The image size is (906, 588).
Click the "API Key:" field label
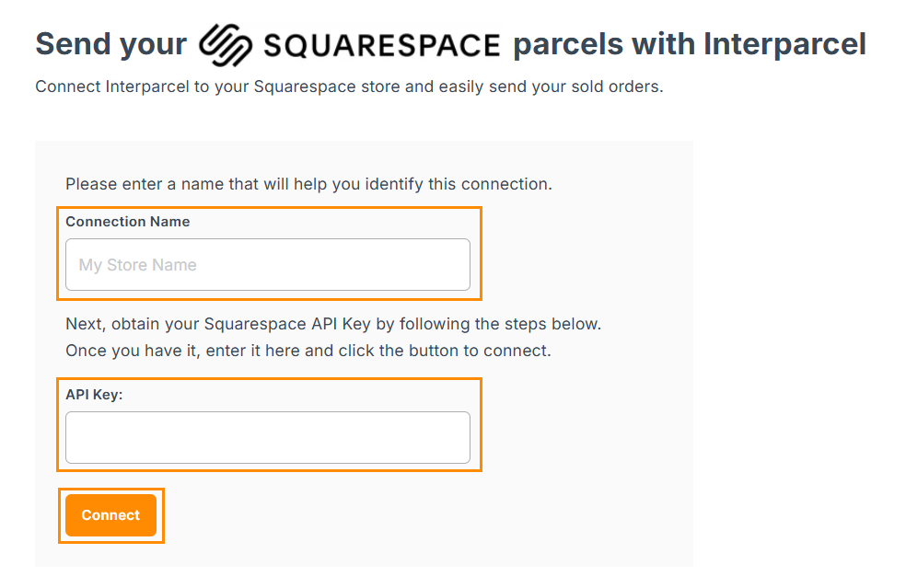[94, 394]
